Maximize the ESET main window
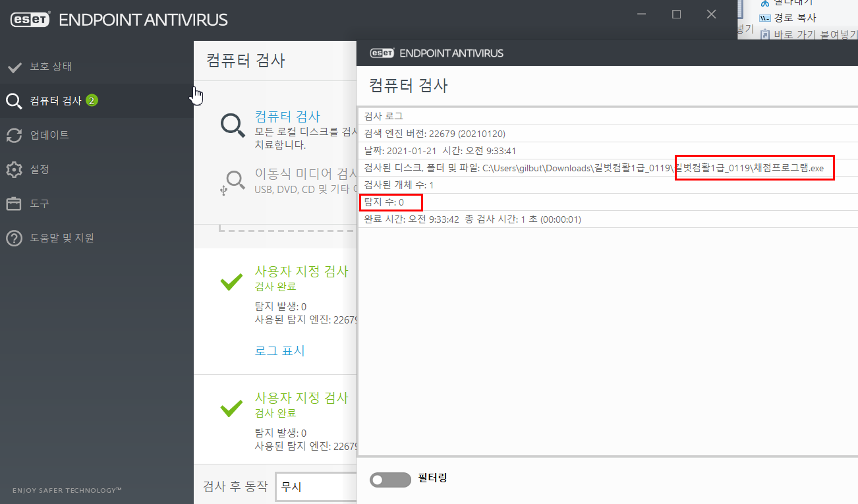 pos(676,14)
